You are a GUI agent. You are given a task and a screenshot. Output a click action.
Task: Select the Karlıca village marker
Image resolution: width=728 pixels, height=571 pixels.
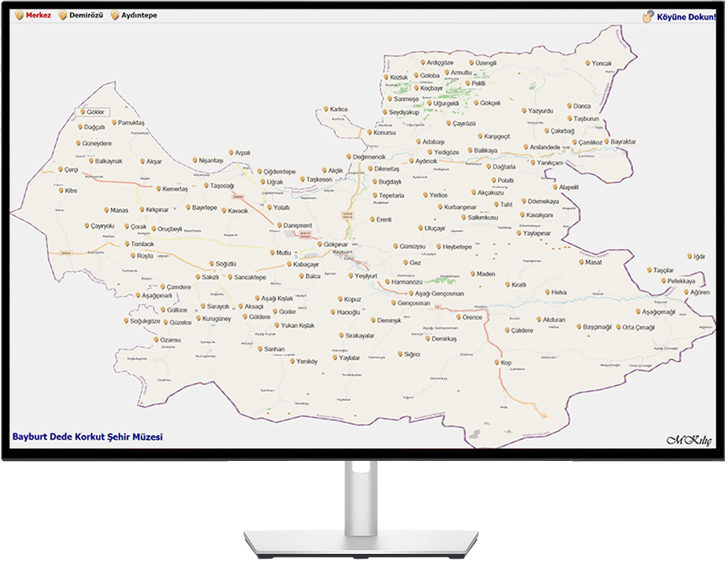pos(325,109)
